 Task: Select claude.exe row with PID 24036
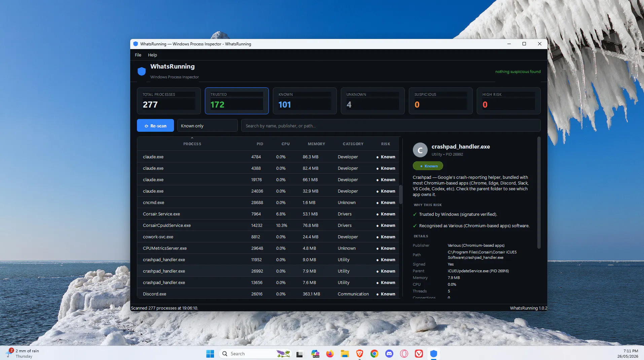[x=268, y=191]
